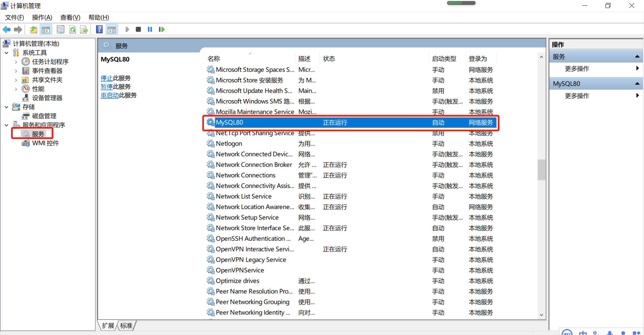This screenshot has height=335, width=644.
Task: Collapse the 系统工具 tree chevron
Action: coord(6,53)
